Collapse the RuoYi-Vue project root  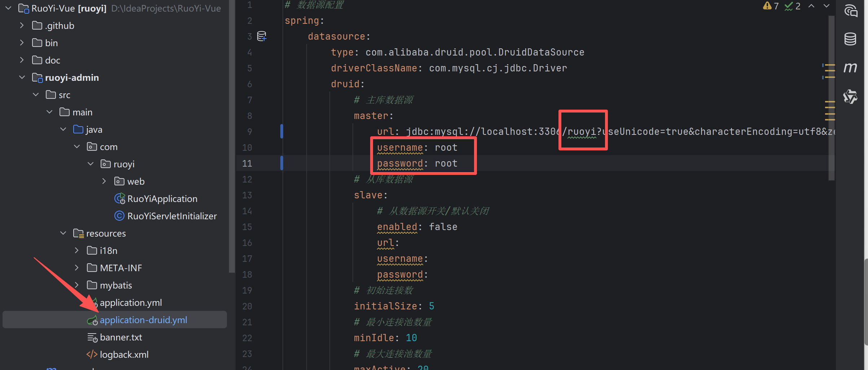coord(8,8)
